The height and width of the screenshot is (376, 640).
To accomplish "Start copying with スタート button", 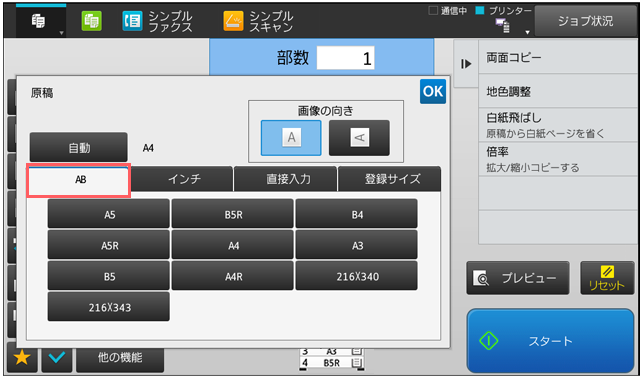I will (x=551, y=340).
